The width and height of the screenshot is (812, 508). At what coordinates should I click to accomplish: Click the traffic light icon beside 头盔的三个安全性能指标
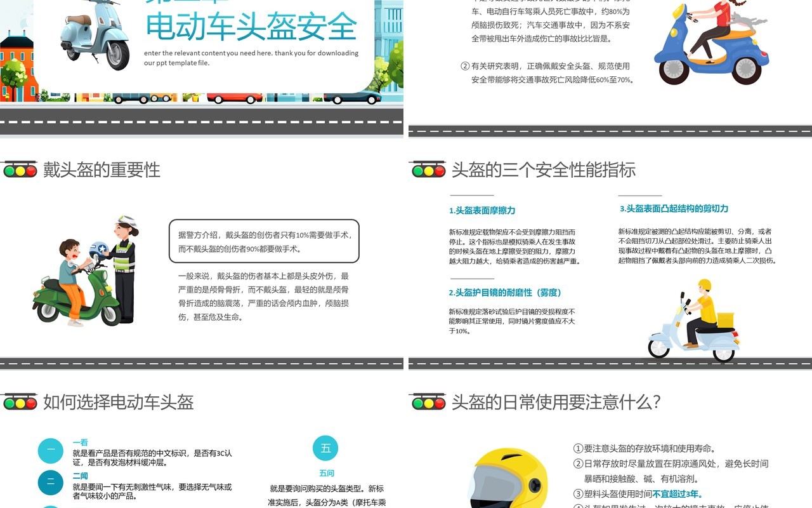click(x=428, y=170)
